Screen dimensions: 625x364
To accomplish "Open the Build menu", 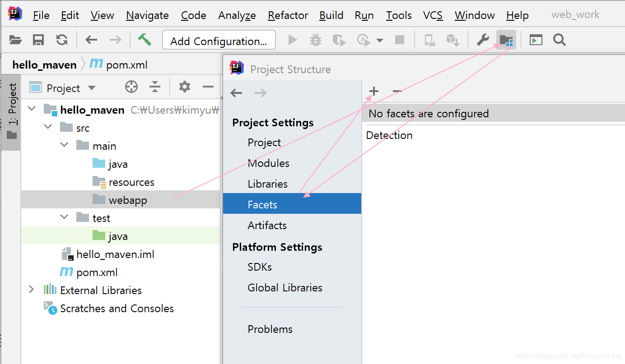I will pyautogui.click(x=331, y=15).
